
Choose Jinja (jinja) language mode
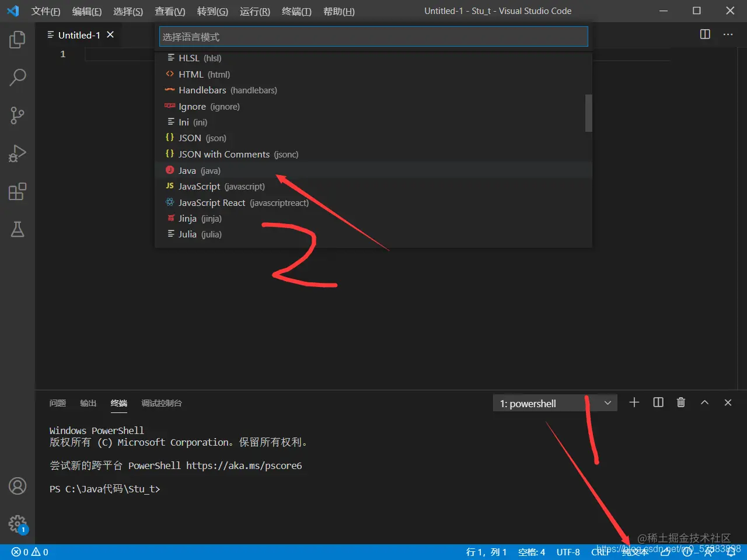(x=373, y=218)
